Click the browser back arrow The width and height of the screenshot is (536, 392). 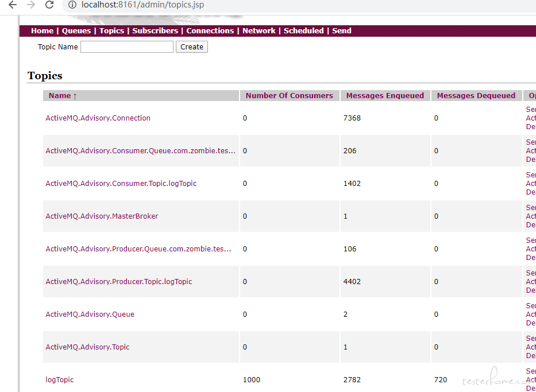[13, 5]
